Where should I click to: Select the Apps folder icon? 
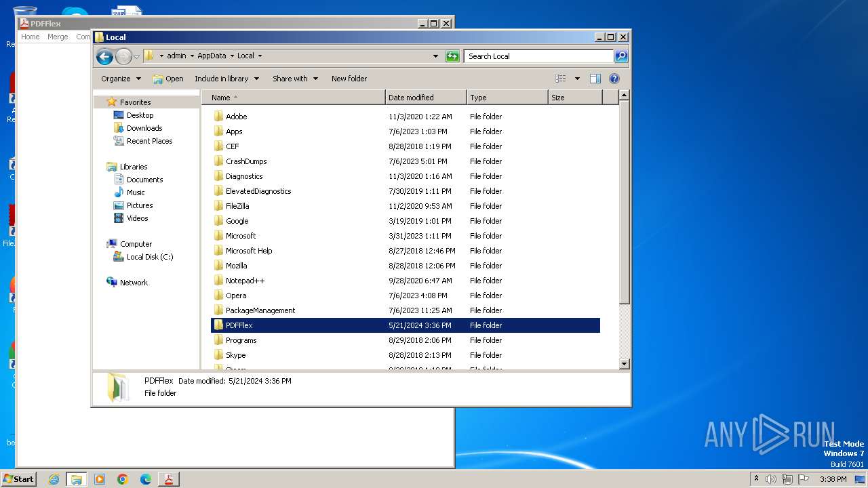218,131
